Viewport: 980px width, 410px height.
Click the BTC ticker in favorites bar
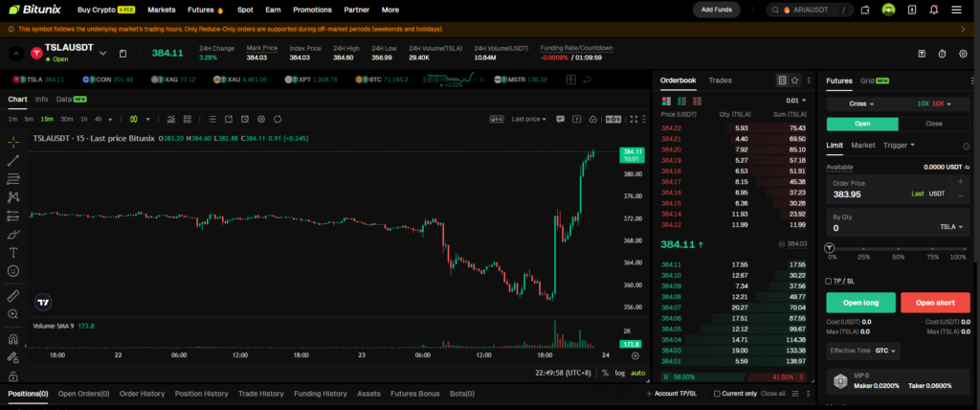(x=381, y=80)
